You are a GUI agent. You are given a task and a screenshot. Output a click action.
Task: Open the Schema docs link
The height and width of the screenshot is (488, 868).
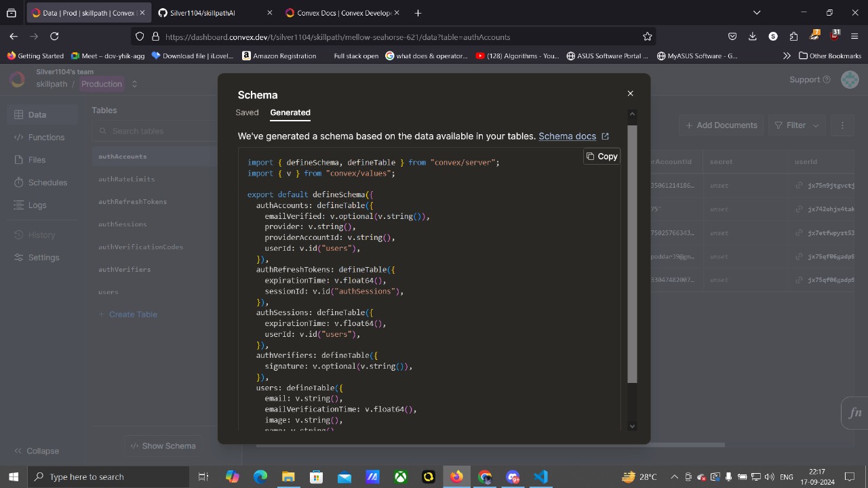(574, 136)
